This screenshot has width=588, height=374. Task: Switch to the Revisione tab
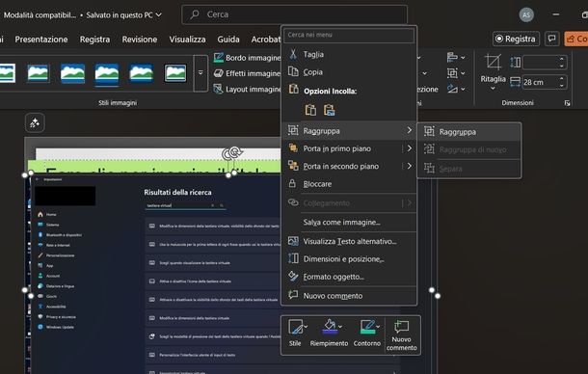[x=140, y=40]
